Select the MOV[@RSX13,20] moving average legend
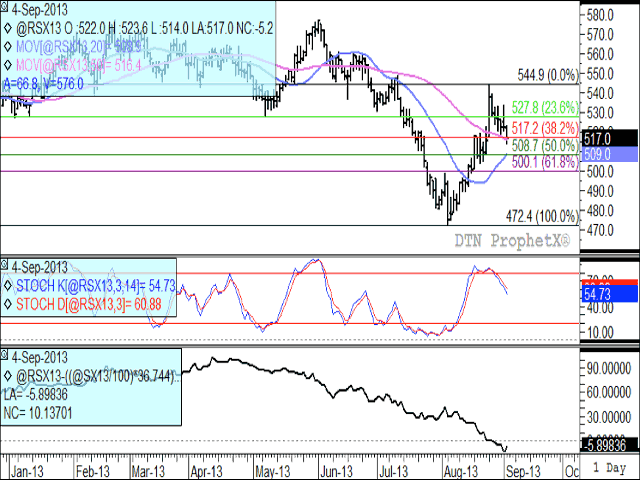This screenshot has height=480, width=640. click(79, 47)
